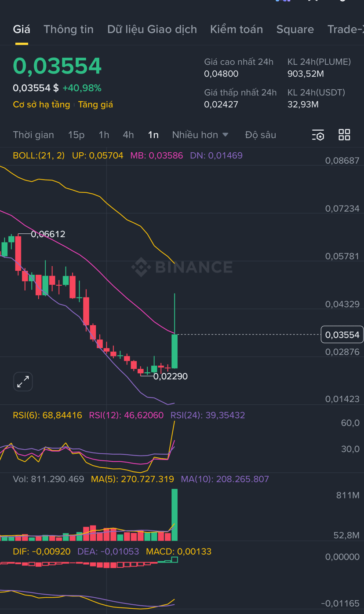Select the 1n timeframe
364x614 pixels.
point(153,135)
